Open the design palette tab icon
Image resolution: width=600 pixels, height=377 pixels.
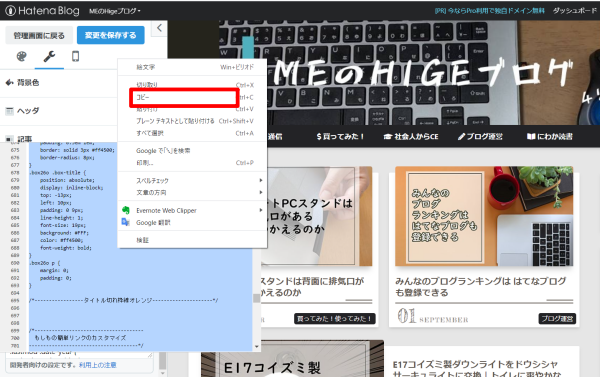(22, 57)
